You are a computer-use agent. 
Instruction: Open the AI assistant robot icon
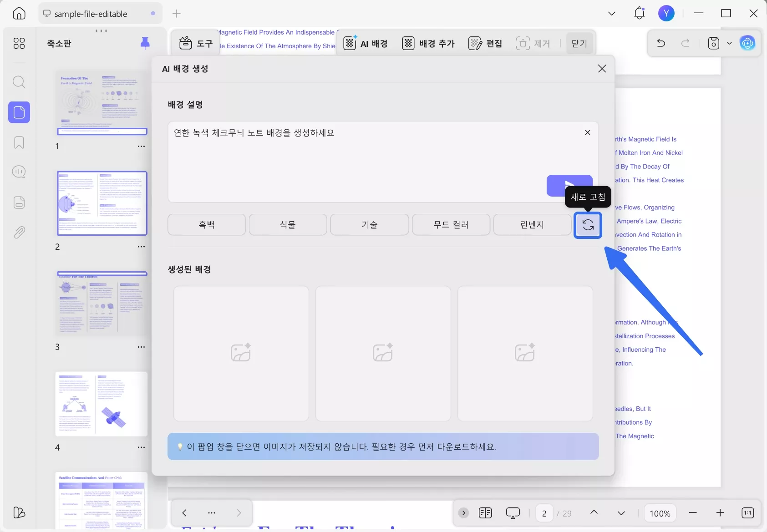tap(748, 43)
